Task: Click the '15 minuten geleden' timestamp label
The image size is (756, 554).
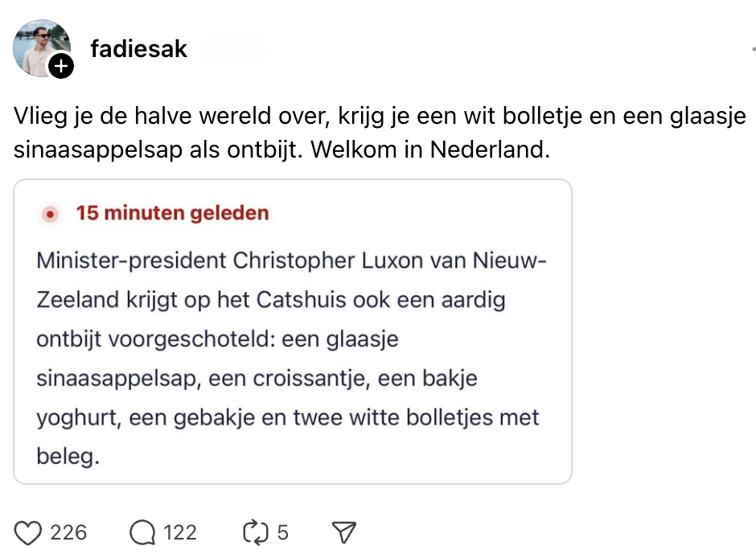Action: coord(172,214)
